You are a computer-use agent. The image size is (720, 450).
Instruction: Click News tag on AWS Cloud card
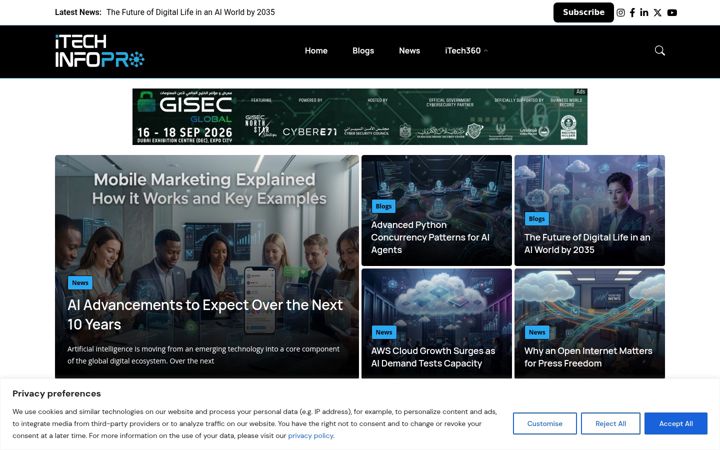[383, 332]
